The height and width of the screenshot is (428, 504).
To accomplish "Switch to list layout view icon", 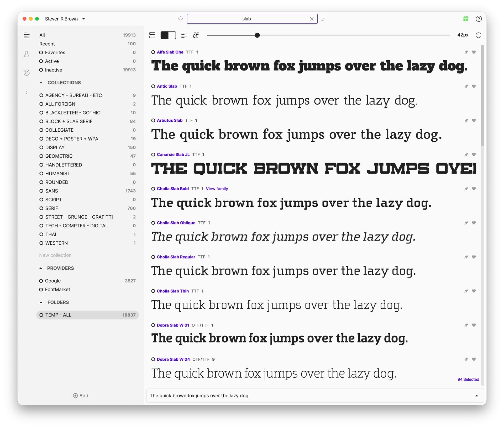I will pos(152,35).
